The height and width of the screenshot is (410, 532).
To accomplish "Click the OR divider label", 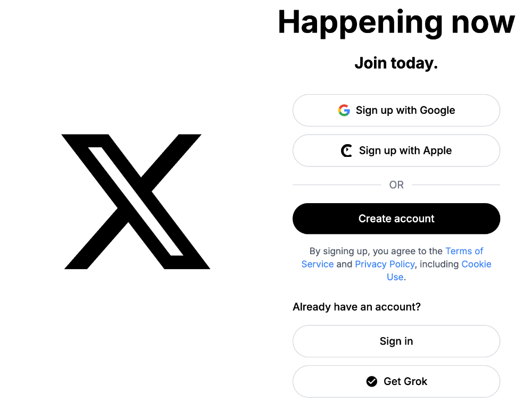I will 396,185.
